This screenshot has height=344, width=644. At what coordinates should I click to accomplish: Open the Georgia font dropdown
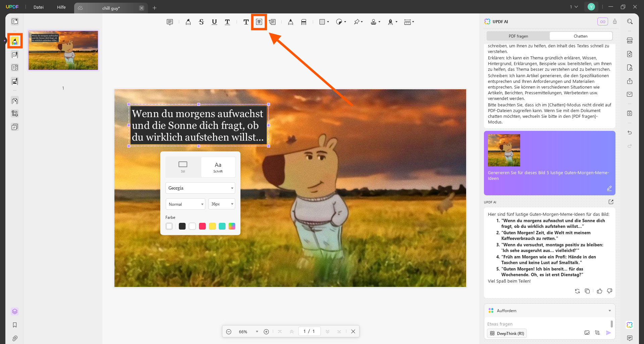click(200, 188)
